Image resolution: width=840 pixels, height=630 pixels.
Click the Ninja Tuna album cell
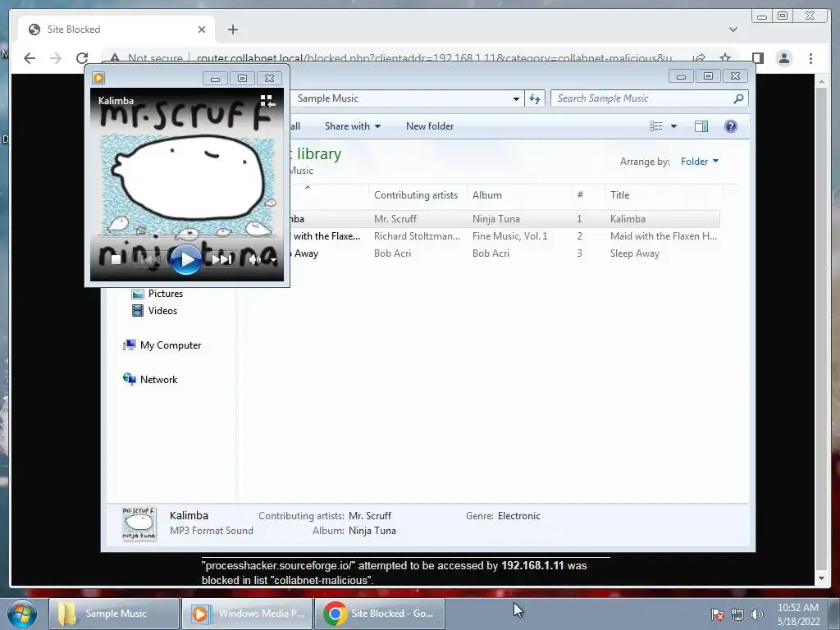[x=496, y=219]
